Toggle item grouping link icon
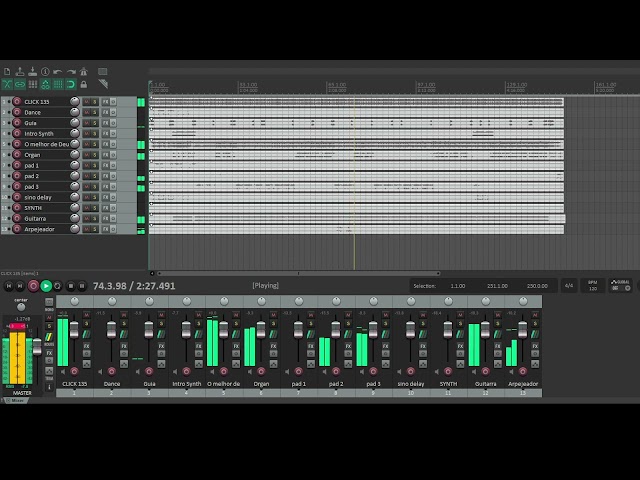This screenshot has height=480, width=640. pos(20,84)
